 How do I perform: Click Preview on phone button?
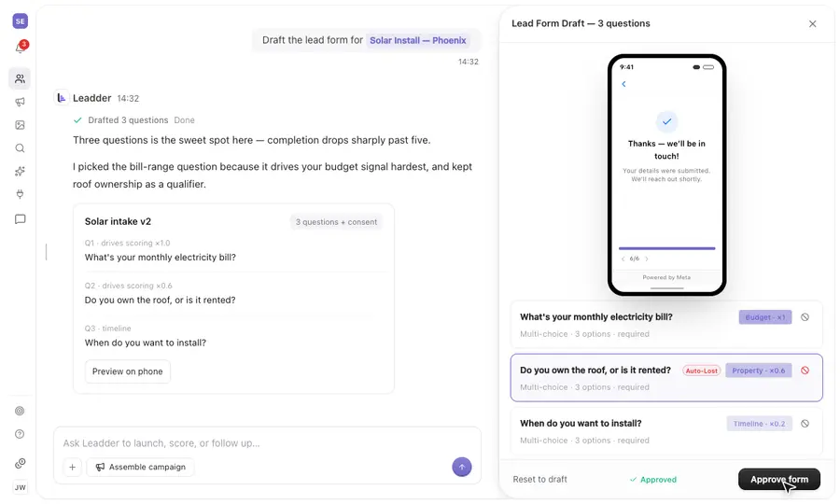(128, 371)
